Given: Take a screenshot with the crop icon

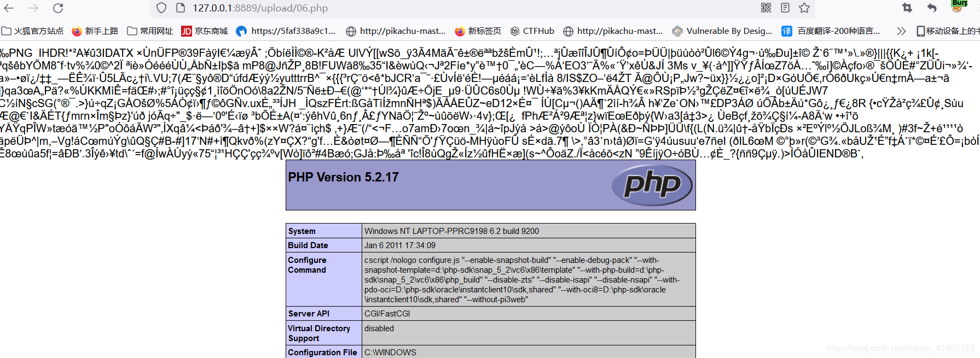Looking at the screenshot, I should 907,8.
